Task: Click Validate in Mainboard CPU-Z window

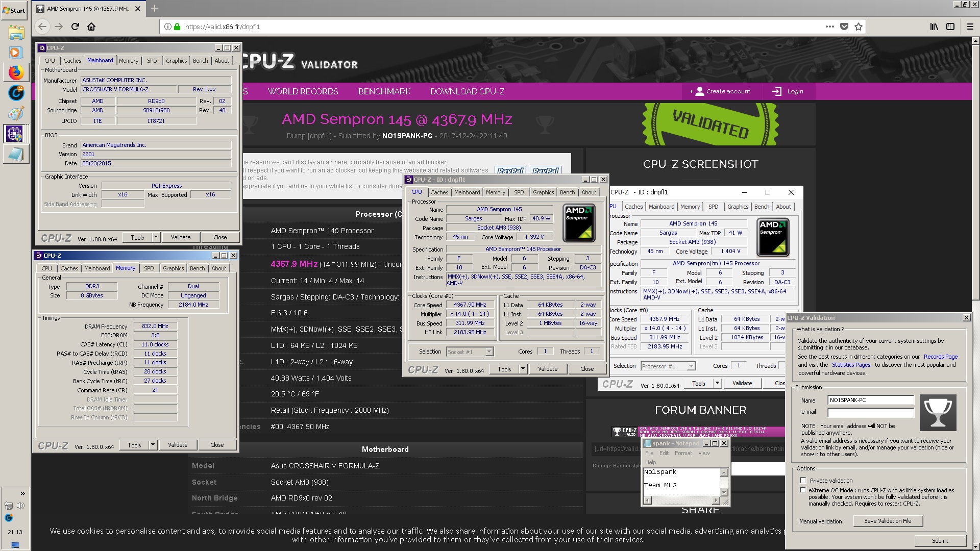Action: [x=181, y=237]
